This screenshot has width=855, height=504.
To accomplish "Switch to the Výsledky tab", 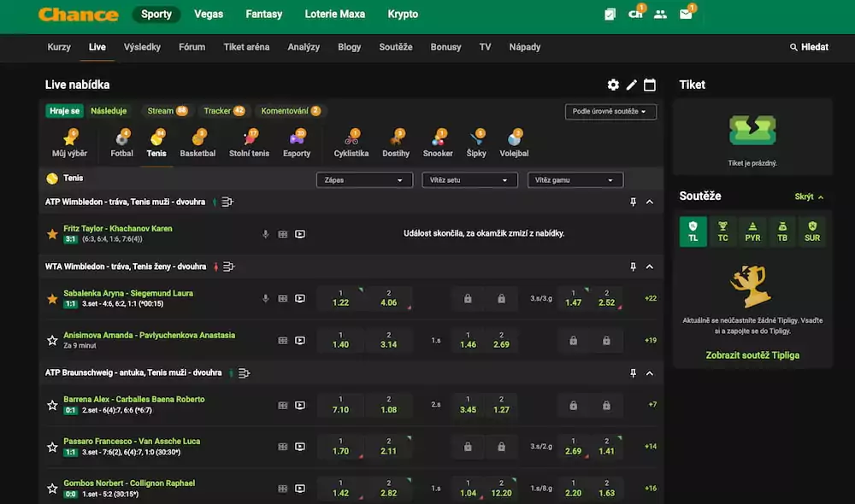I will pos(142,47).
